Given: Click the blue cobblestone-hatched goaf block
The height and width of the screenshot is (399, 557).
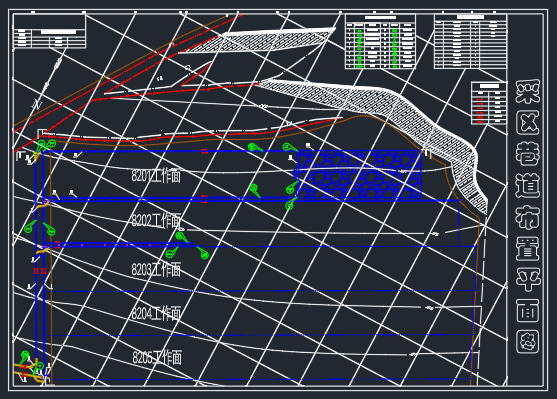Looking at the screenshot, I should coord(358,174).
